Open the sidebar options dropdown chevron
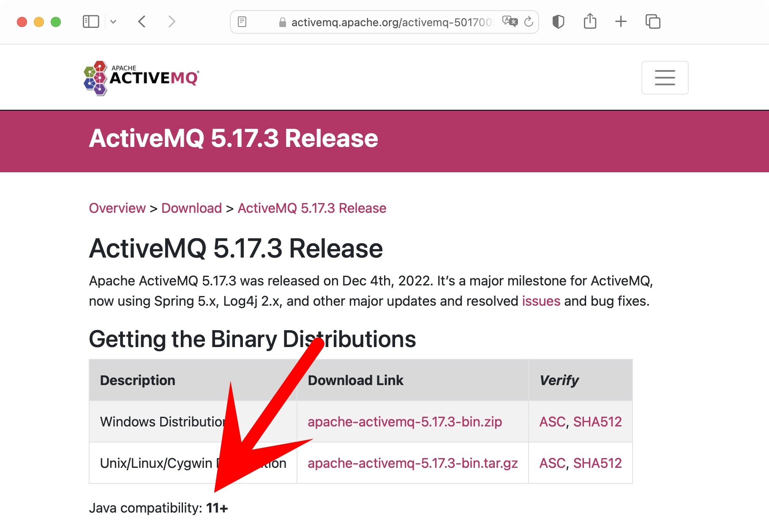The height and width of the screenshot is (532, 769). (113, 22)
